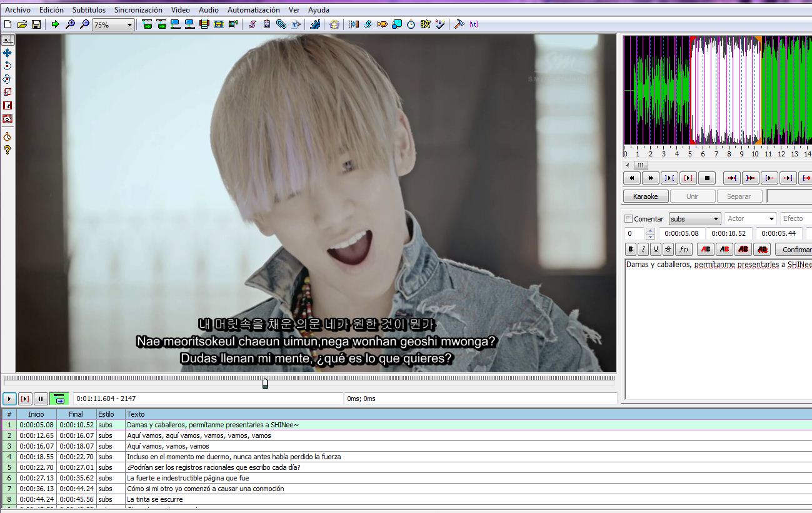Toggle Bold text formatting

(631, 249)
